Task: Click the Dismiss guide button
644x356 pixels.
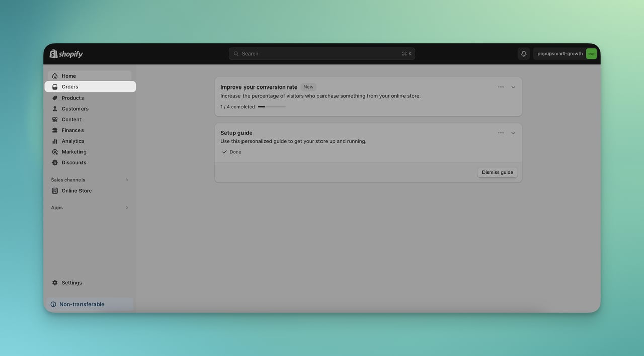Action: [497, 171]
